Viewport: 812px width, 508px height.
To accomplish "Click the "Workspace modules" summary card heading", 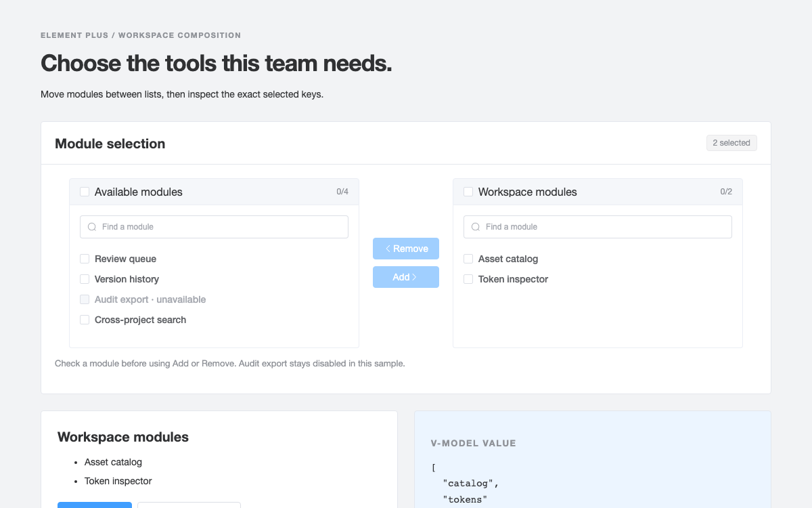I will pos(123,438).
